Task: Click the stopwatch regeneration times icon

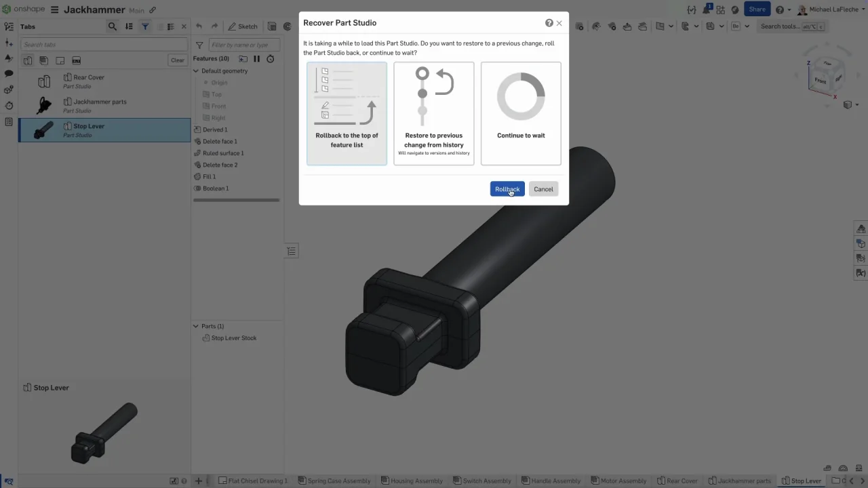Action: coord(270,59)
